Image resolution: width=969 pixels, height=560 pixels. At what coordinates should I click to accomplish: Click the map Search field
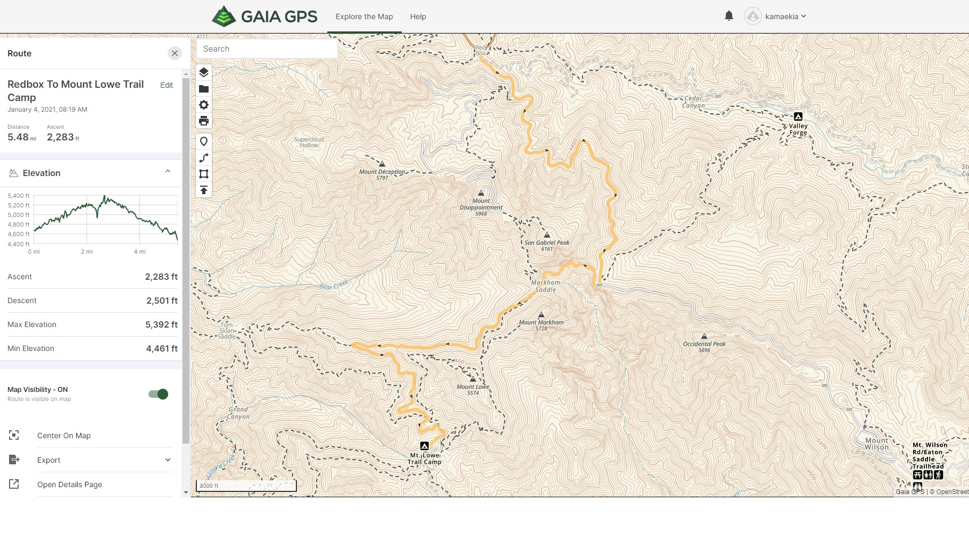click(267, 49)
